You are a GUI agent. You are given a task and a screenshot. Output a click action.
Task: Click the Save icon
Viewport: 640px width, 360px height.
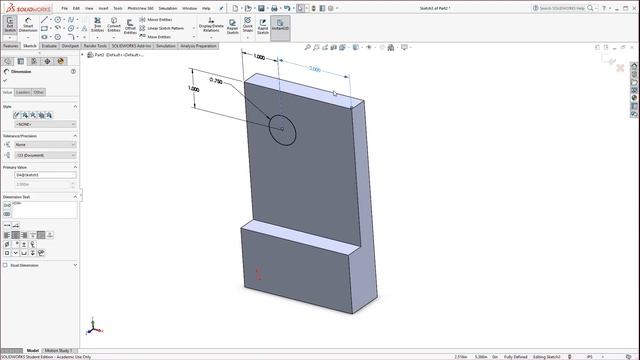[261, 8]
